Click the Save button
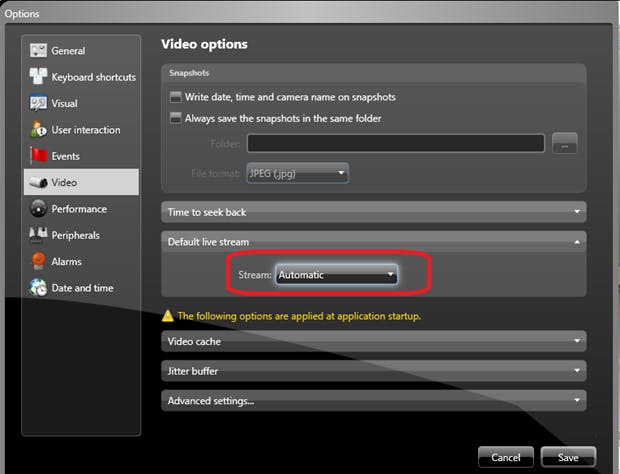The height and width of the screenshot is (474, 620). 568,457
